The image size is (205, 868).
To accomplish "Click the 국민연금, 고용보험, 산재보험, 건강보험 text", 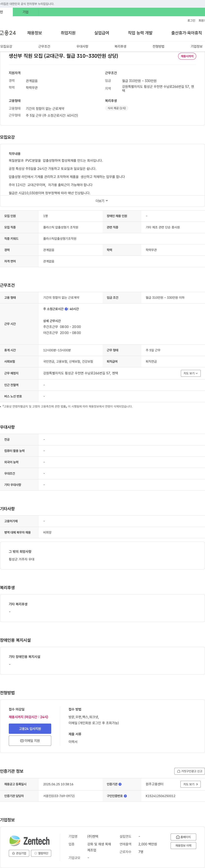I will tap(68, 362).
